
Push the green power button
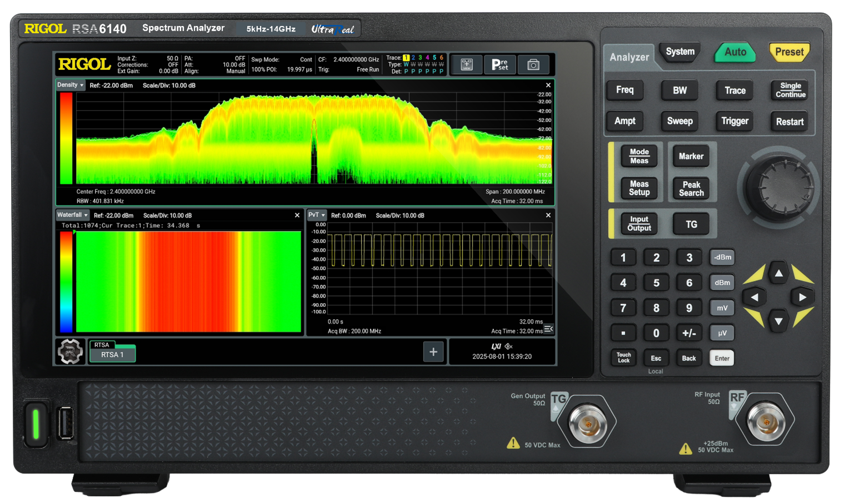(x=36, y=424)
